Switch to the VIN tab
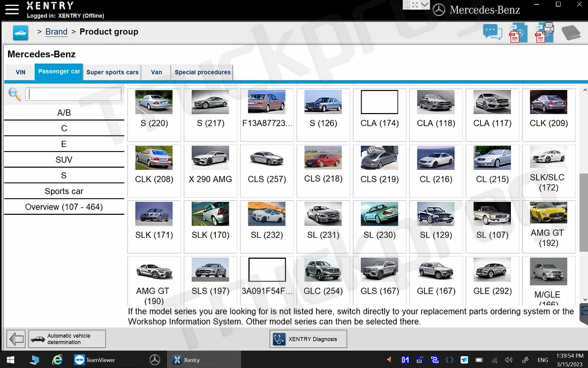 [21, 72]
